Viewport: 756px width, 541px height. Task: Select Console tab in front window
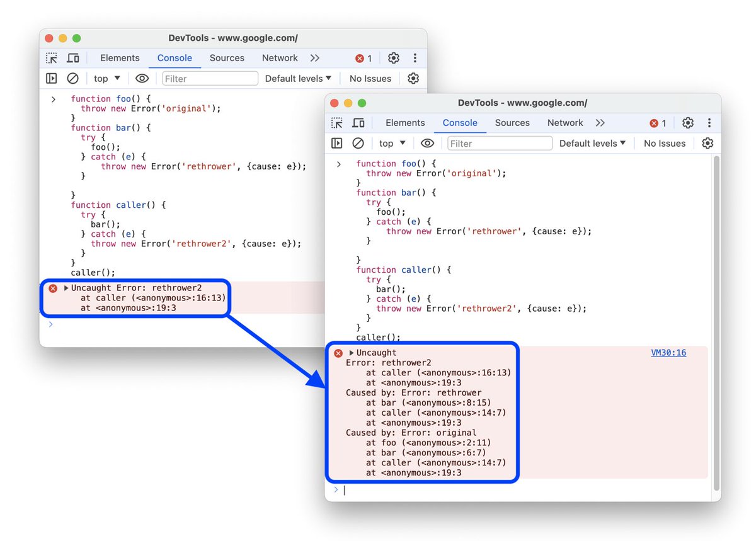(x=460, y=123)
